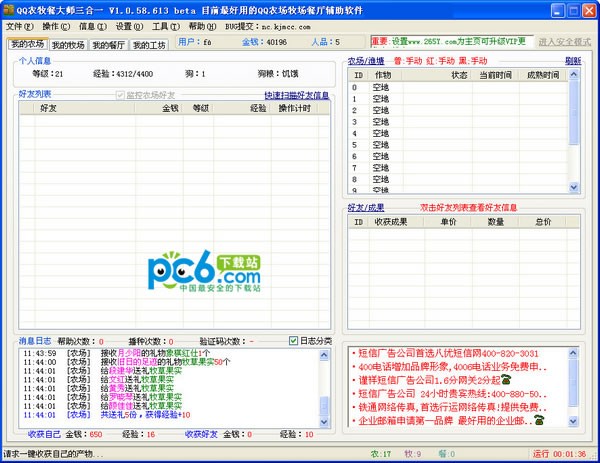Click the 农场/渔塘 link
600x463 pixels.
coord(366,61)
